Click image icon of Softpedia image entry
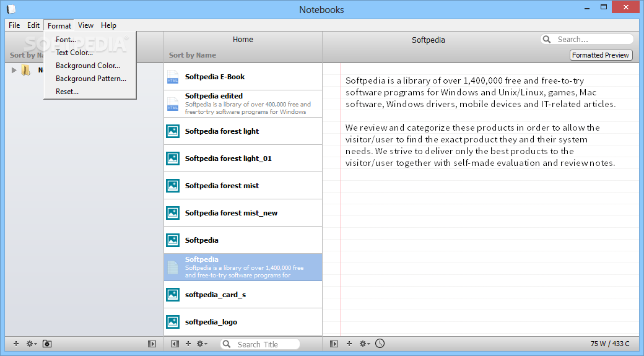This screenshot has height=356, width=644. 173,240
